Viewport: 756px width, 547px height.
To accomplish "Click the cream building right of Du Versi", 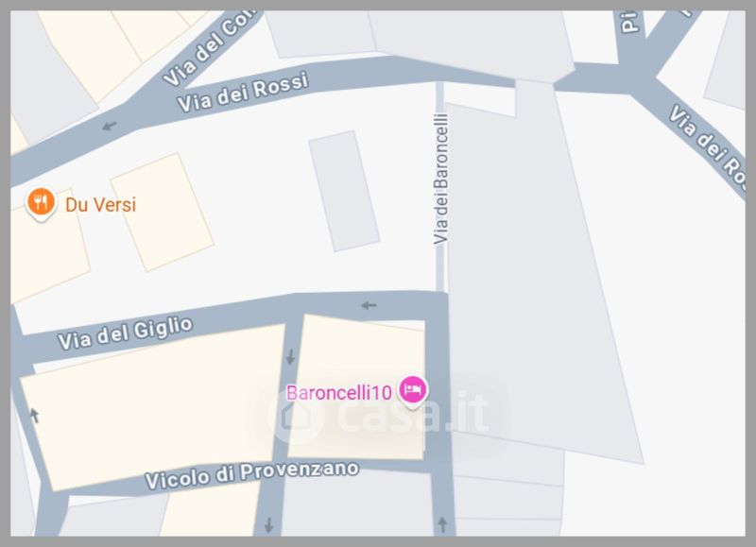I will click(x=162, y=212).
